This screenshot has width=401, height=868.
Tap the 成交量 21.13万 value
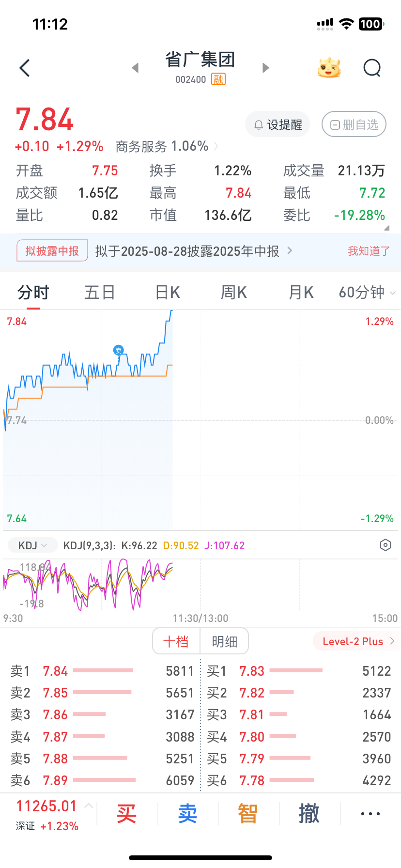click(x=361, y=170)
